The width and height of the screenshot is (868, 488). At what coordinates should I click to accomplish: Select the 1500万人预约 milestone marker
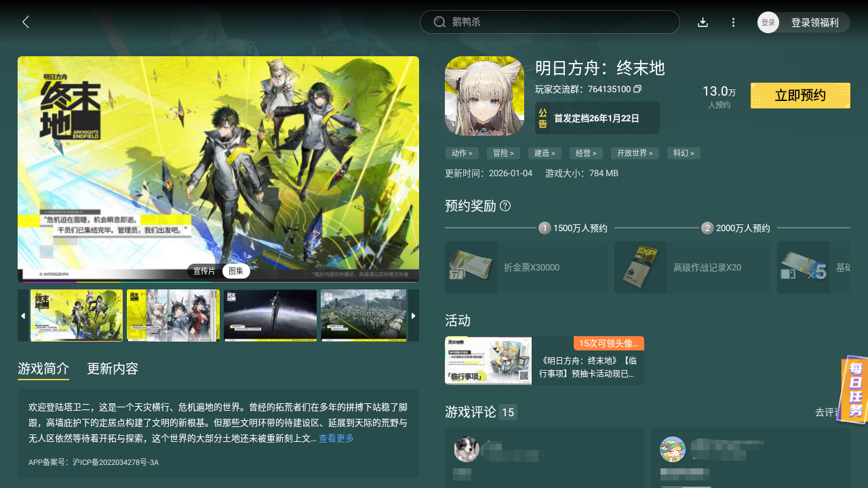point(573,228)
